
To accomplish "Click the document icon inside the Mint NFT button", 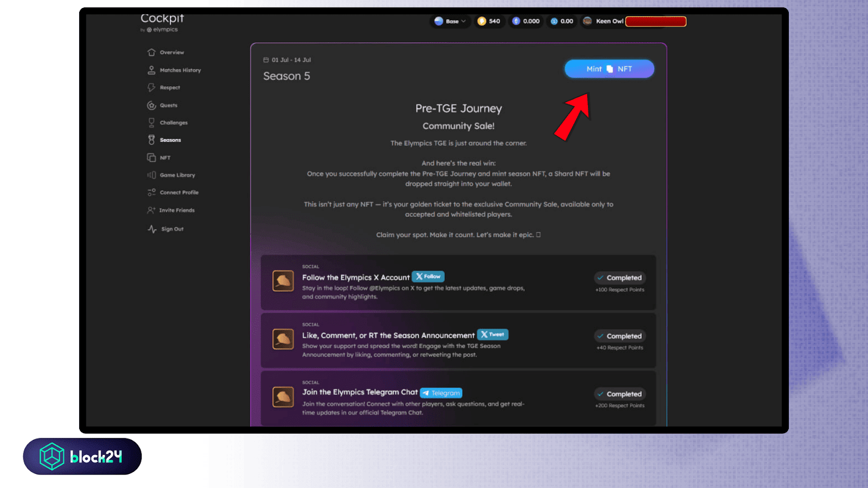I will pos(610,69).
